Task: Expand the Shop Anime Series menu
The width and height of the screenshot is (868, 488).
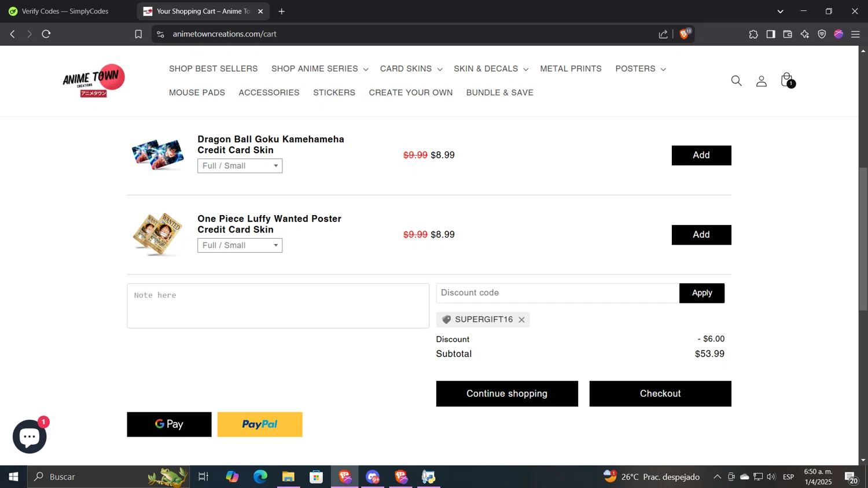Action: (x=319, y=69)
